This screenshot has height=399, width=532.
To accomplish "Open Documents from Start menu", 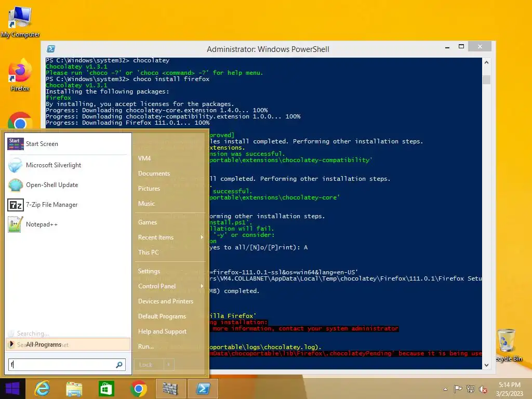I will (154, 174).
